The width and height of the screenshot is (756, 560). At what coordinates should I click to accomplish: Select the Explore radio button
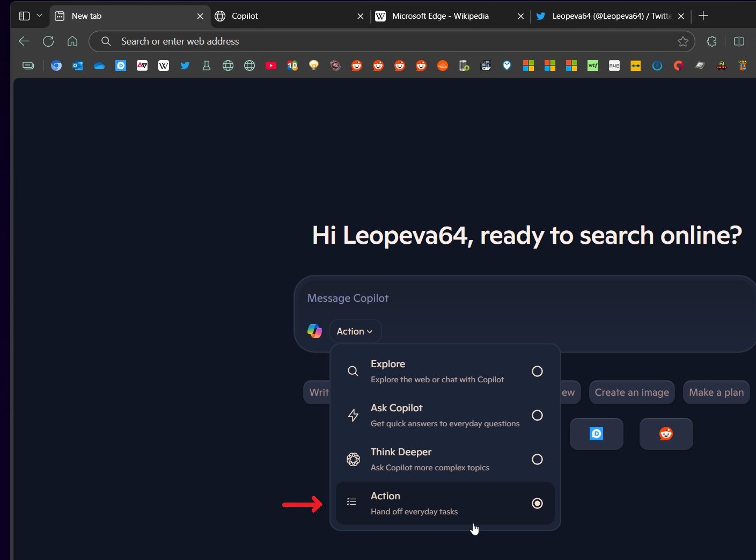(537, 372)
